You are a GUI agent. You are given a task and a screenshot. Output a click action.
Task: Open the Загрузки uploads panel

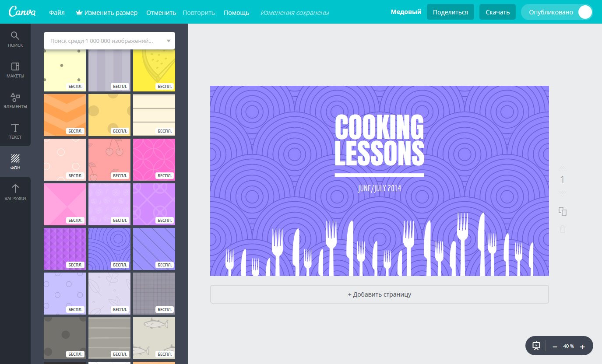click(x=15, y=192)
